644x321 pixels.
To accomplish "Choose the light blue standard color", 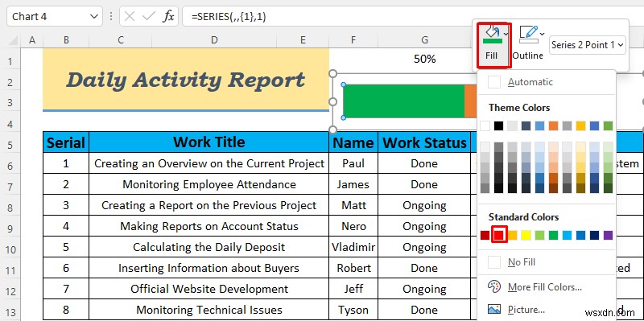I will click(x=568, y=235).
